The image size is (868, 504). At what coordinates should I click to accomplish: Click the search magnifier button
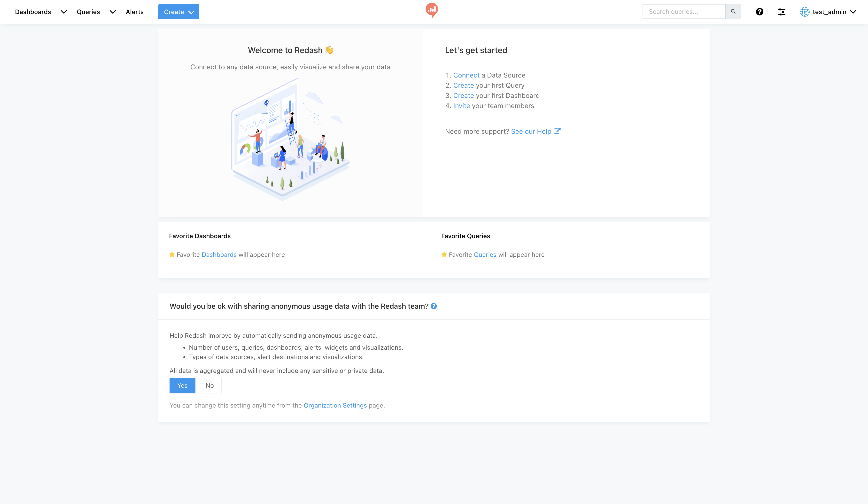pos(733,12)
